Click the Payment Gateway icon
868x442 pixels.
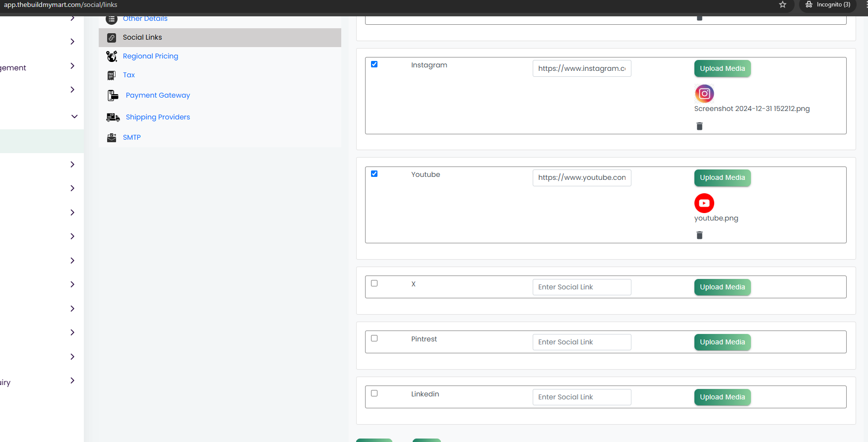tap(113, 95)
